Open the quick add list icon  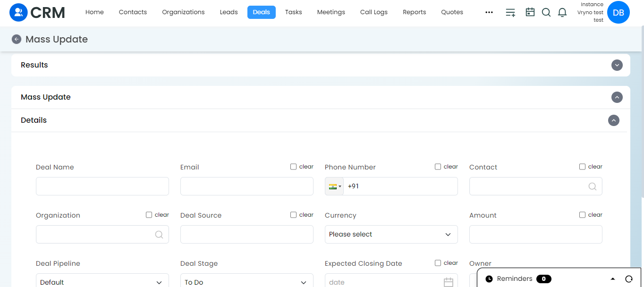510,12
